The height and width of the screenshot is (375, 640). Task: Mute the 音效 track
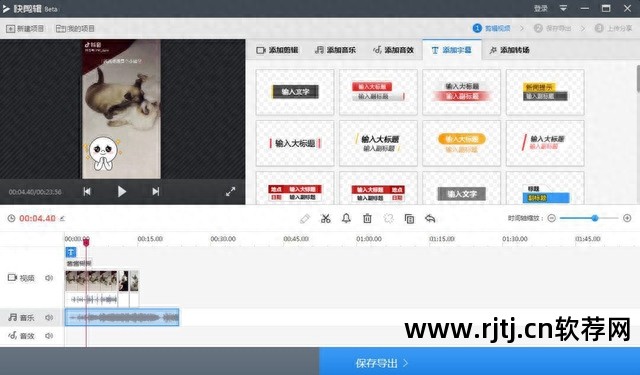click(x=49, y=336)
